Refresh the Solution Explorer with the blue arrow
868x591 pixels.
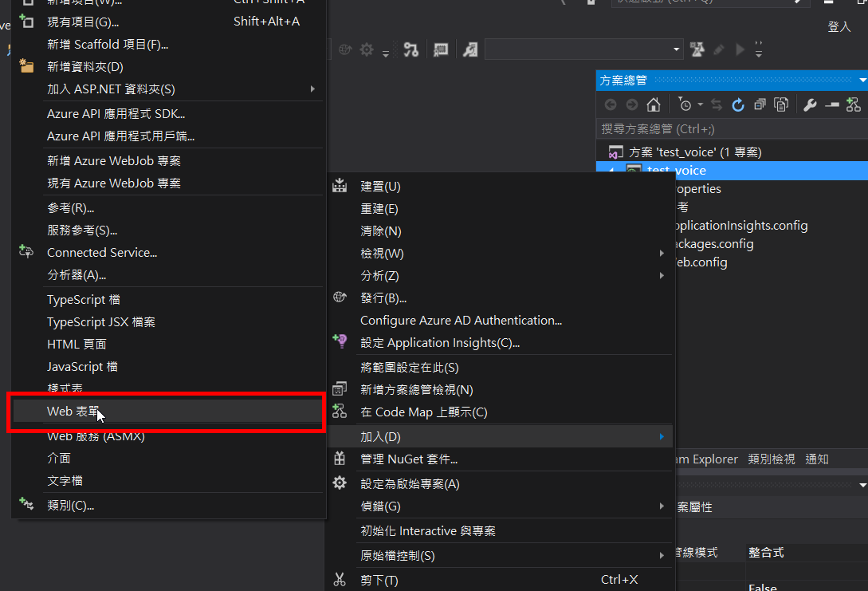click(x=738, y=104)
